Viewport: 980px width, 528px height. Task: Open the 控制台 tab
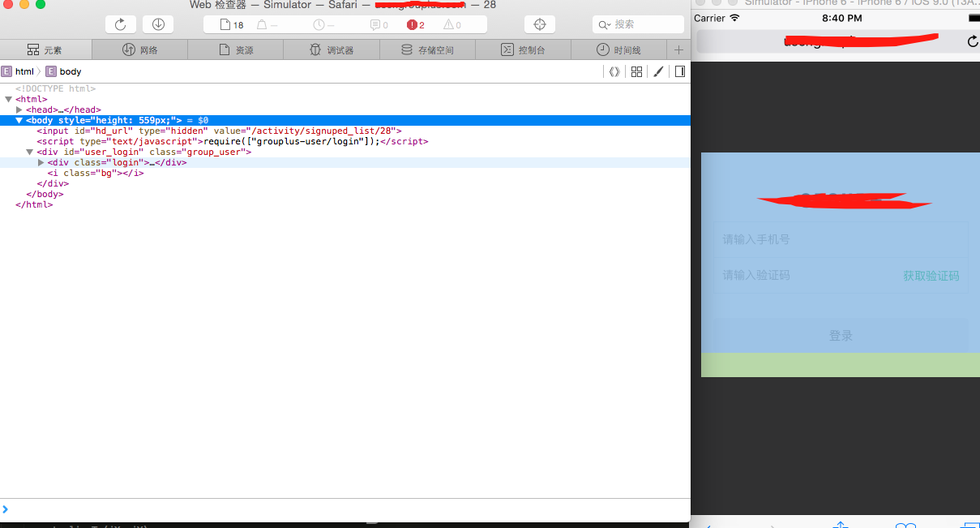pyautogui.click(x=523, y=50)
